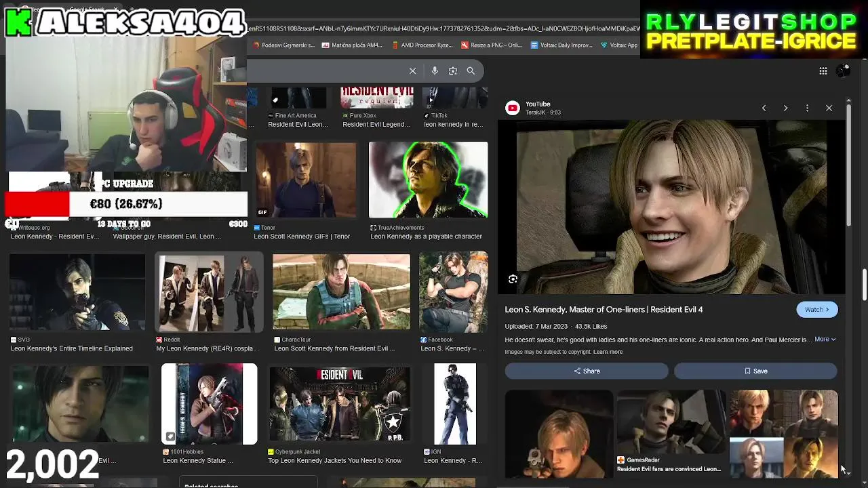The width and height of the screenshot is (868, 488).
Task: Click caption Leon Kennedy - Resident Ev... from Writeups.org
Action: pos(55,237)
